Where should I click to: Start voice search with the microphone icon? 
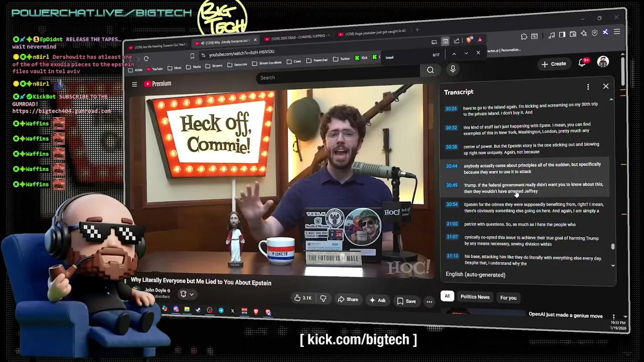coord(452,69)
